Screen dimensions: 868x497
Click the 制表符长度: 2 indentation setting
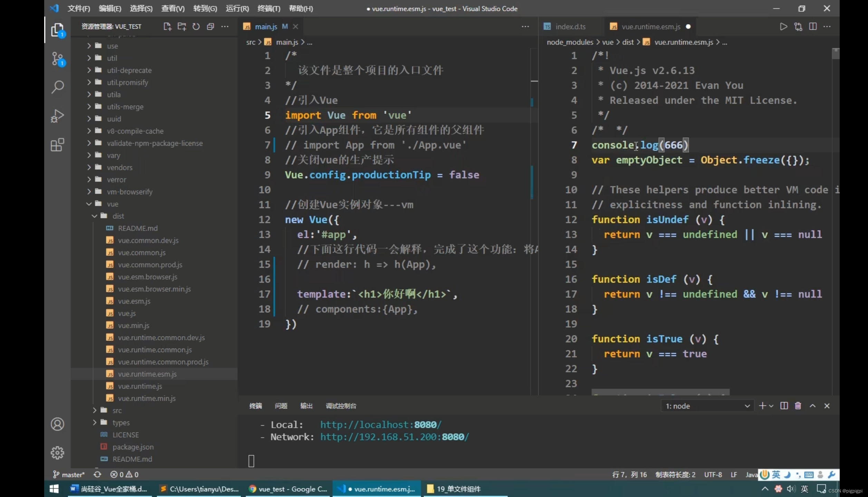pos(675,475)
